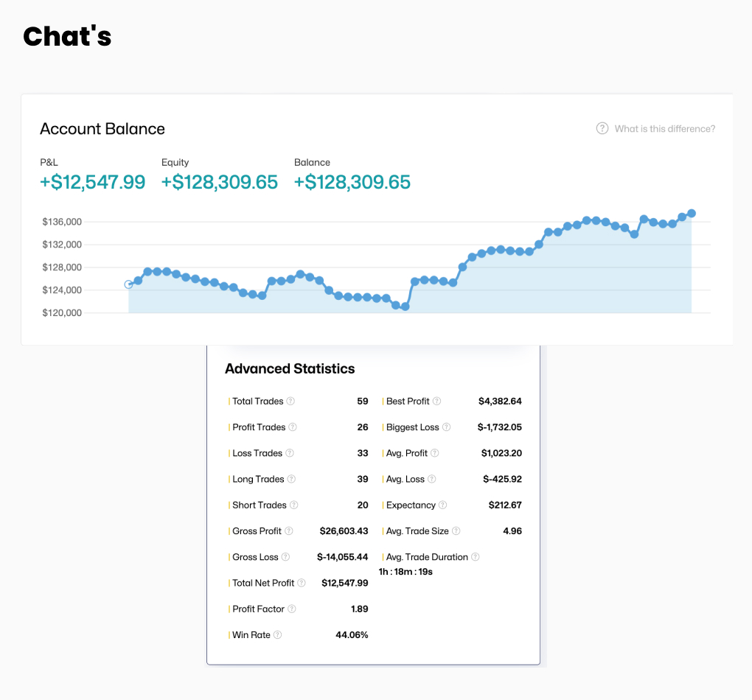Click the Equity value +$128,309.65
Screen dimensions: 752x700
tap(220, 182)
